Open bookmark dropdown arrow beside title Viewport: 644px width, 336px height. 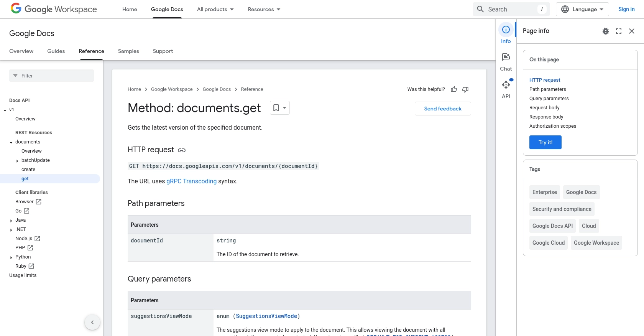tap(284, 108)
